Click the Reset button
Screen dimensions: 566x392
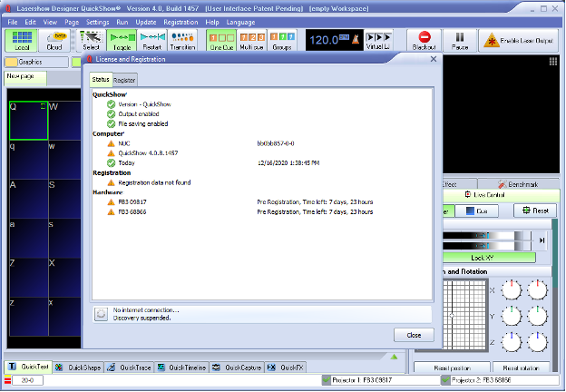(x=536, y=211)
